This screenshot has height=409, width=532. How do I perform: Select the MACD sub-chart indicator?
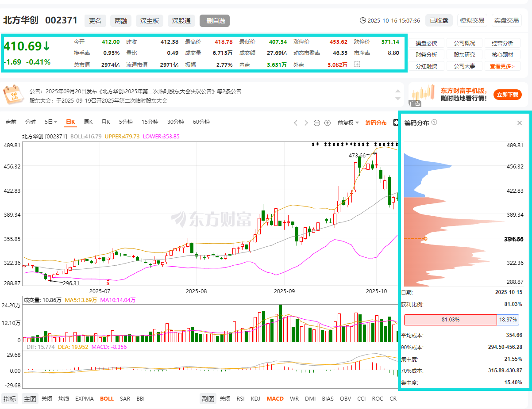pos(275,398)
